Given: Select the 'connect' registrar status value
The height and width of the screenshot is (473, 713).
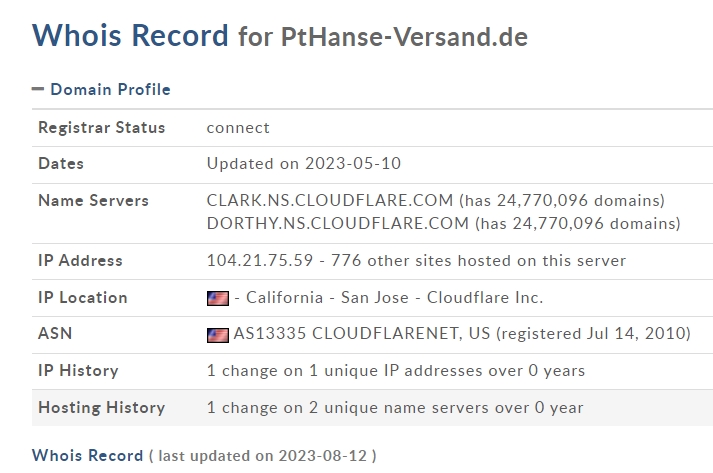Looking at the screenshot, I should click(x=238, y=128).
